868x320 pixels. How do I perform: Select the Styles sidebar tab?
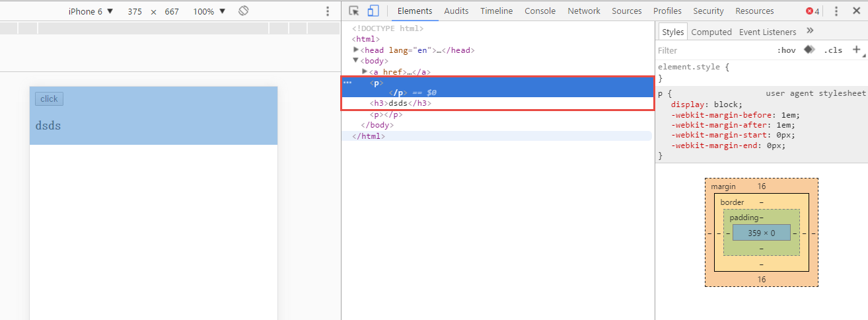(x=673, y=32)
